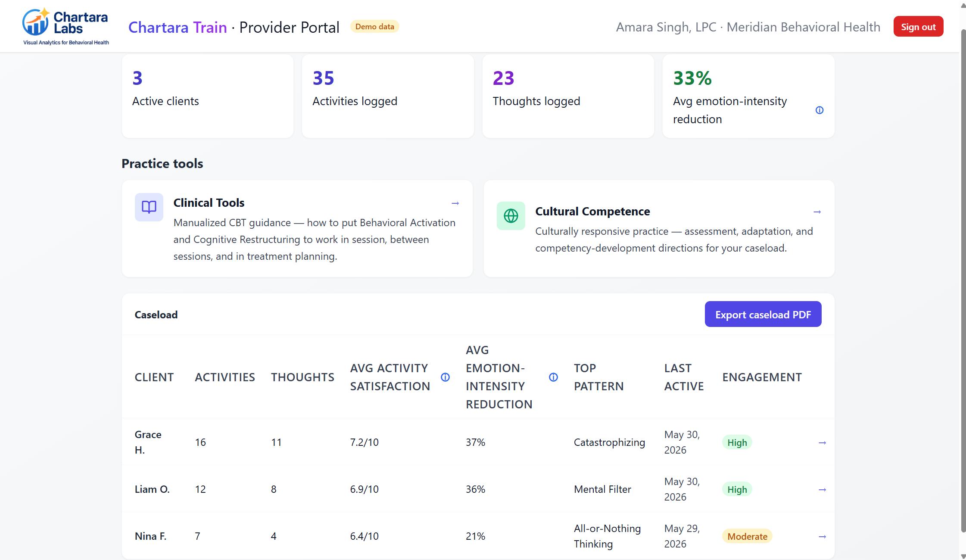Click the Active clients stat card
This screenshot has height=560, width=966.
208,96
